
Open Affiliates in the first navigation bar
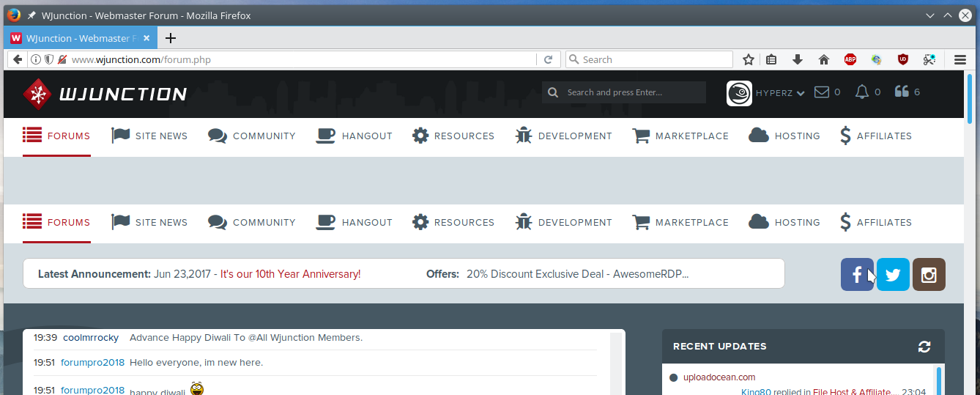tap(876, 136)
